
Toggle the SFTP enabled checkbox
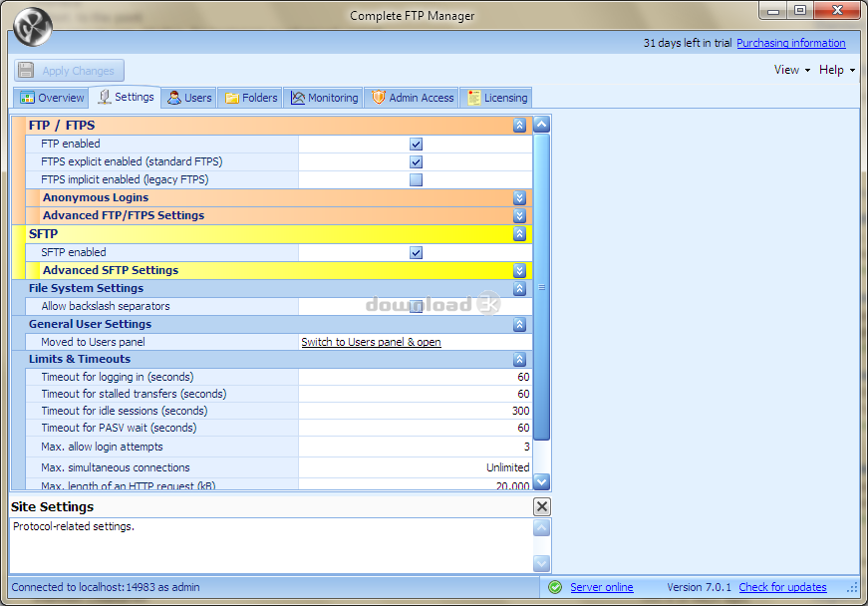(416, 253)
